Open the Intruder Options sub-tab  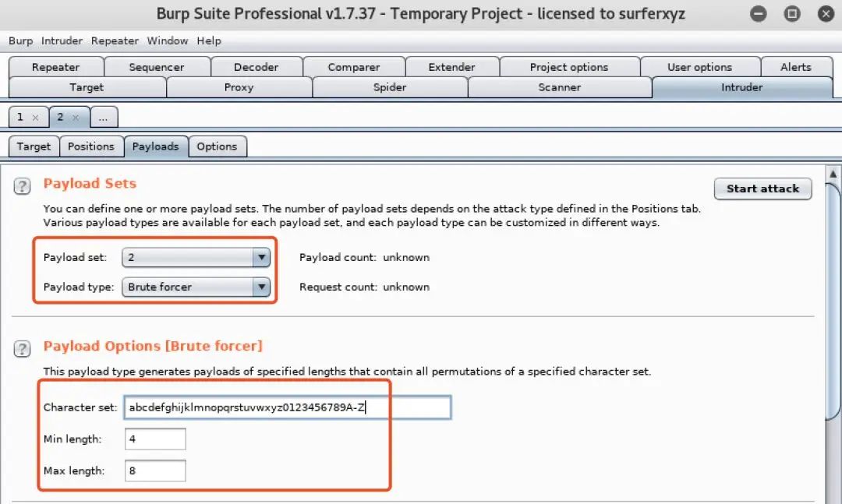coord(217,146)
